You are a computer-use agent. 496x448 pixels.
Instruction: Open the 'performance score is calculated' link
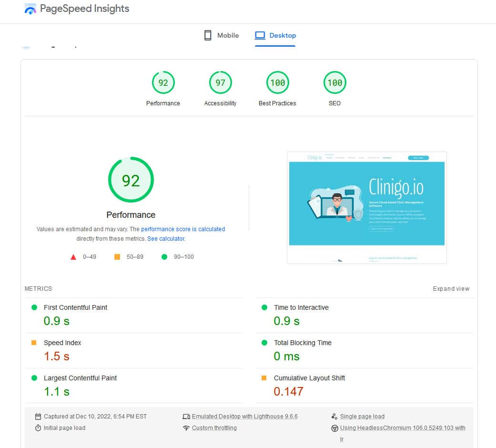pos(183,229)
